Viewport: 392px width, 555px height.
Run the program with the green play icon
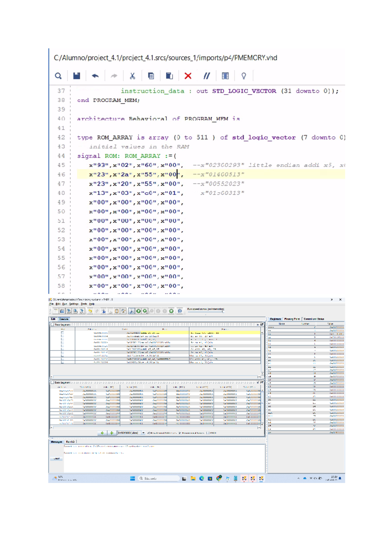coord(139,311)
